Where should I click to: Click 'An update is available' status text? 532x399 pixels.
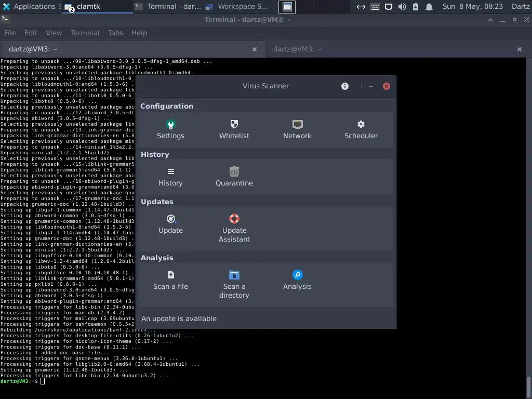click(179, 318)
